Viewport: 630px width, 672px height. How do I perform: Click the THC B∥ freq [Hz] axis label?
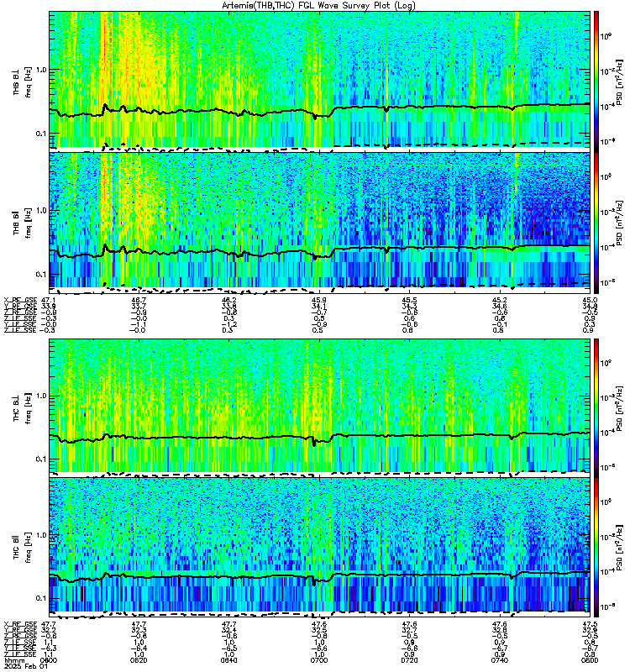(x=22, y=548)
